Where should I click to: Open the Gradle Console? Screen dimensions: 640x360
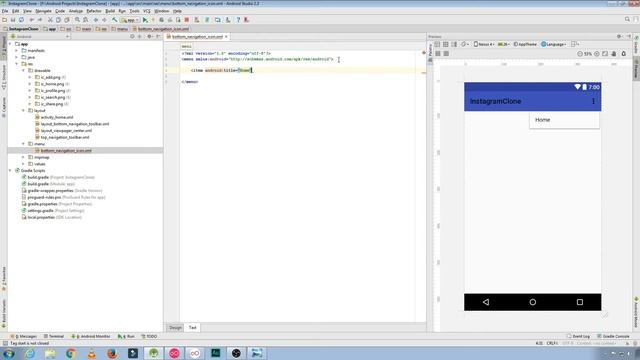(x=613, y=336)
